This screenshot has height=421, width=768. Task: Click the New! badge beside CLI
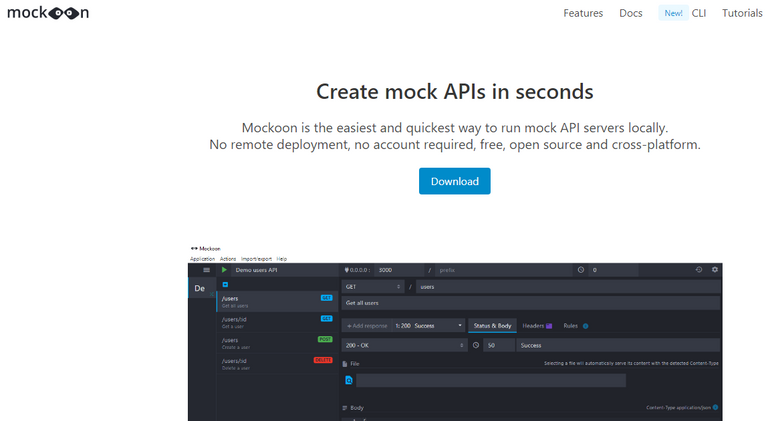coord(673,13)
